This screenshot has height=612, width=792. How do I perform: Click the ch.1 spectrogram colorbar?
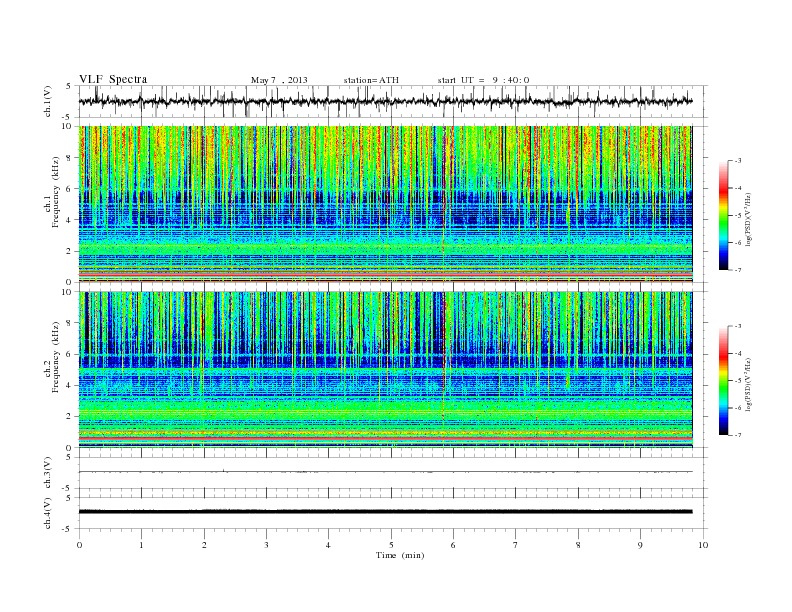pyautogui.click(x=723, y=215)
